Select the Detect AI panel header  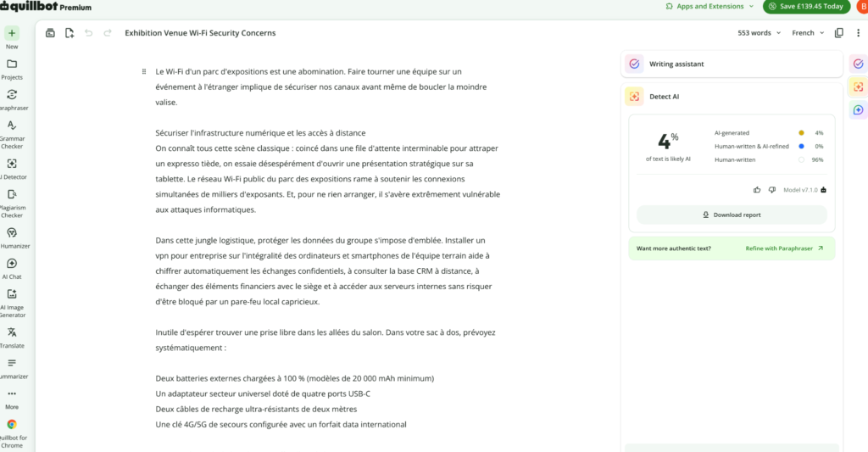(x=733, y=97)
